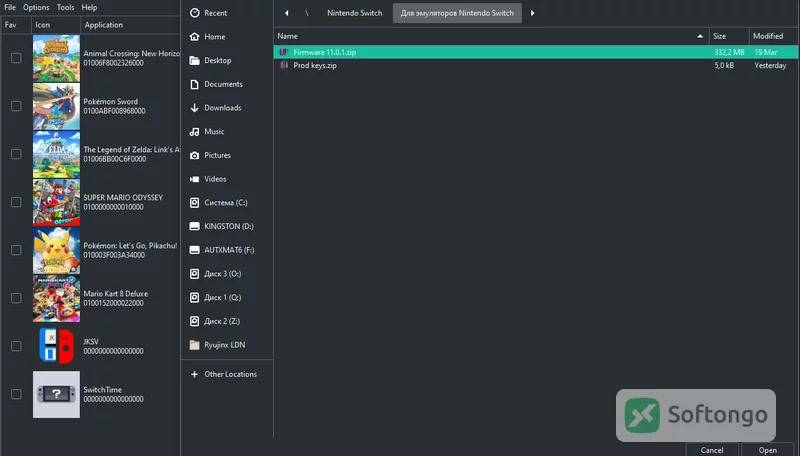Click Pokémon Sword cover thumbnail

click(56, 106)
